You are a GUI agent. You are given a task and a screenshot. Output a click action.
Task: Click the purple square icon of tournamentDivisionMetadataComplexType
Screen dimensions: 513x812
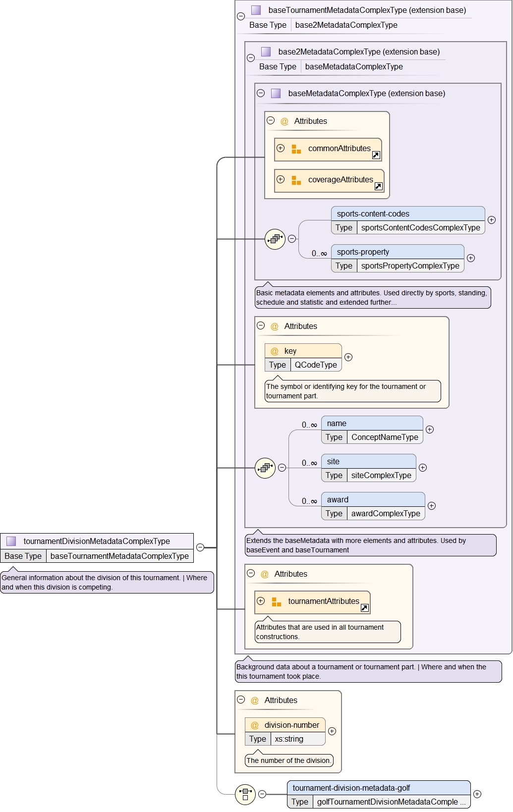click(x=11, y=541)
